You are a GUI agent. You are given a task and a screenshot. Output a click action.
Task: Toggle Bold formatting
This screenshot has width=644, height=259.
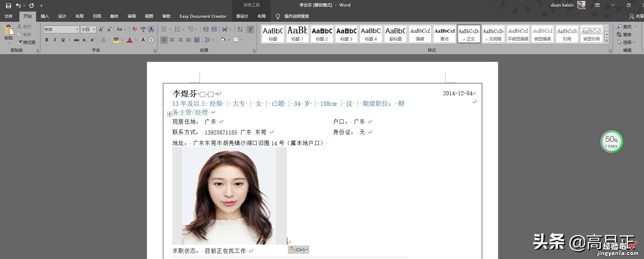point(47,40)
